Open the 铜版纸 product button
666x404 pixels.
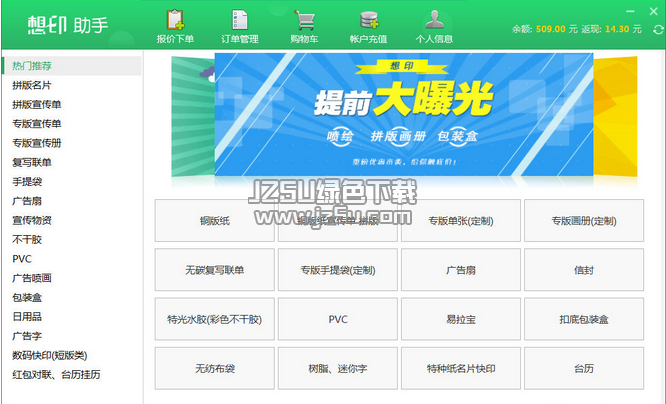[214, 220]
